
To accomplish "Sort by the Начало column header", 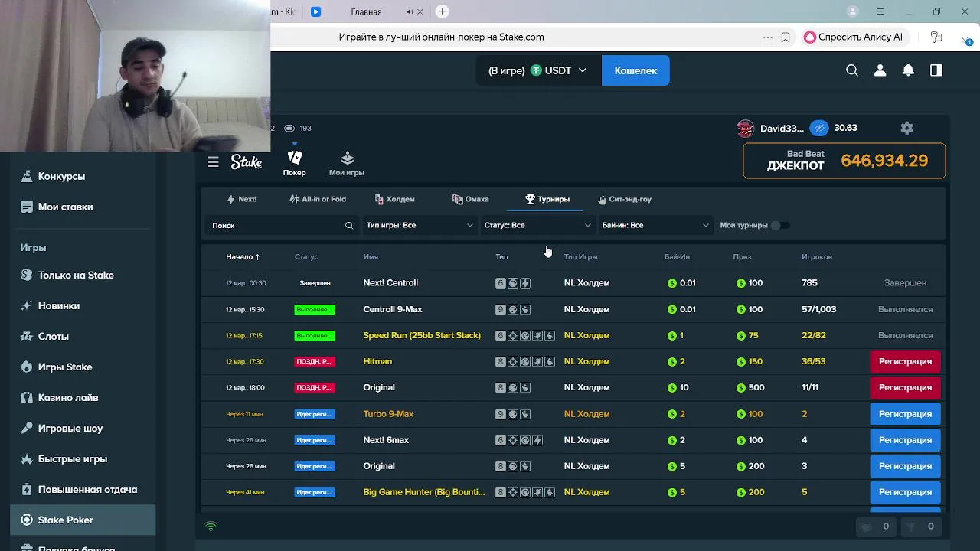I will (243, 256).
